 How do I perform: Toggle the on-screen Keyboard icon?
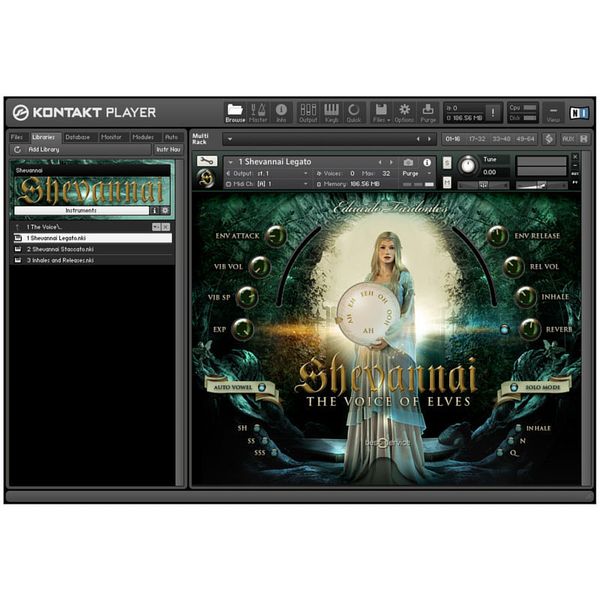tap(331, 111)
